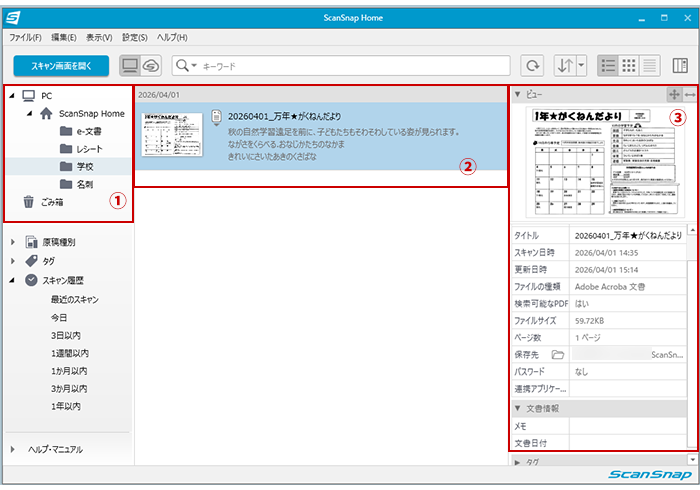Select 1年以内 scan history filter
The height and width of the screenshot is (490, 700).
pos(66,406)
